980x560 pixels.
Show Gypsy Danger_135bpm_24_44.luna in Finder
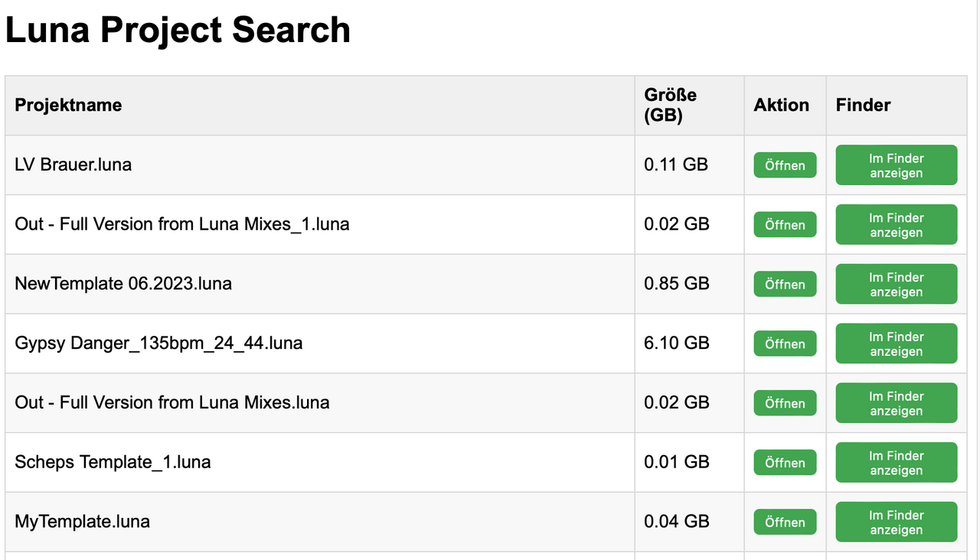pyautogui.click(x=897, y=343)
